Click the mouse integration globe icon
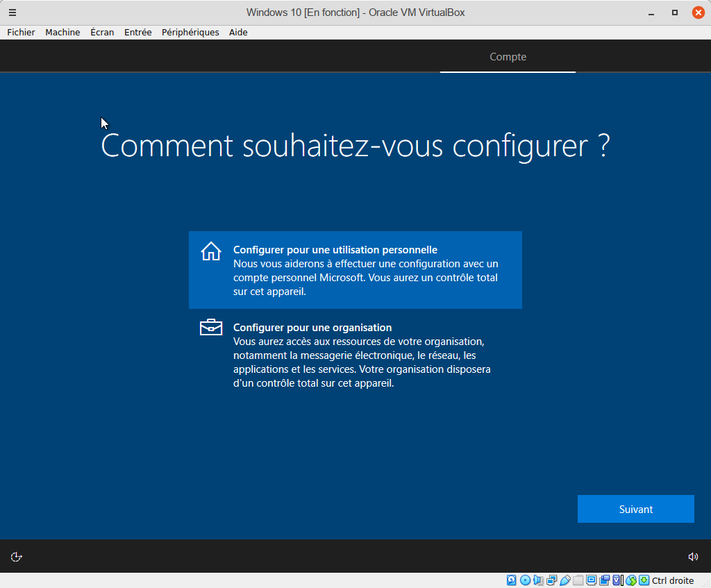Image resolution: width=711 pixels, height=588 pixels. click(x=631, y=580)
